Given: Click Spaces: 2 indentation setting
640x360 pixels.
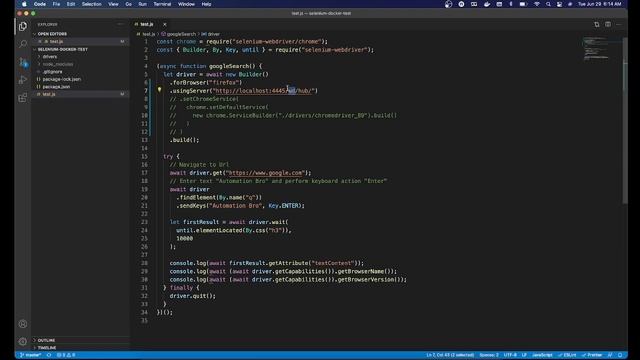Looking at the screenshot, I should point(489,355).
